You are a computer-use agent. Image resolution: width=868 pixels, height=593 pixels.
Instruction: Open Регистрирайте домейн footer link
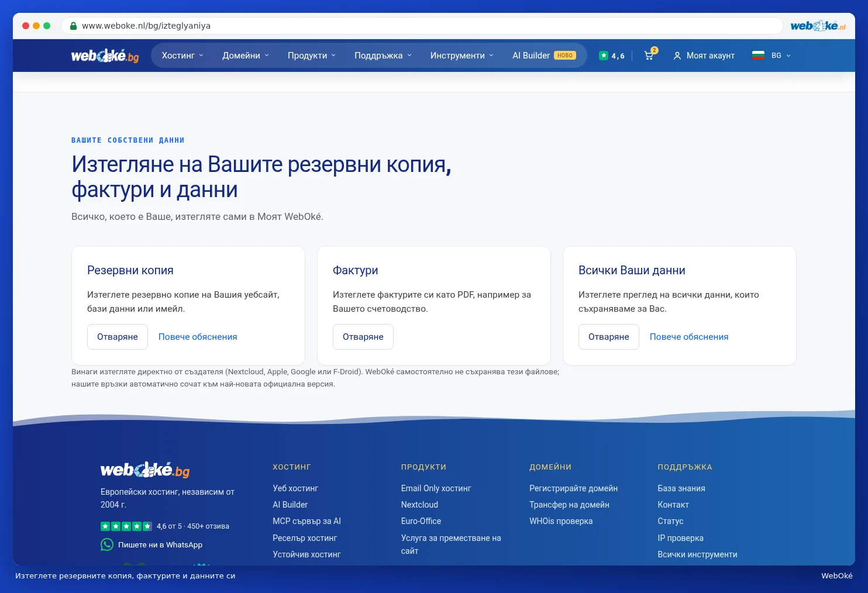pyautogui.click(x=573, y=488)
